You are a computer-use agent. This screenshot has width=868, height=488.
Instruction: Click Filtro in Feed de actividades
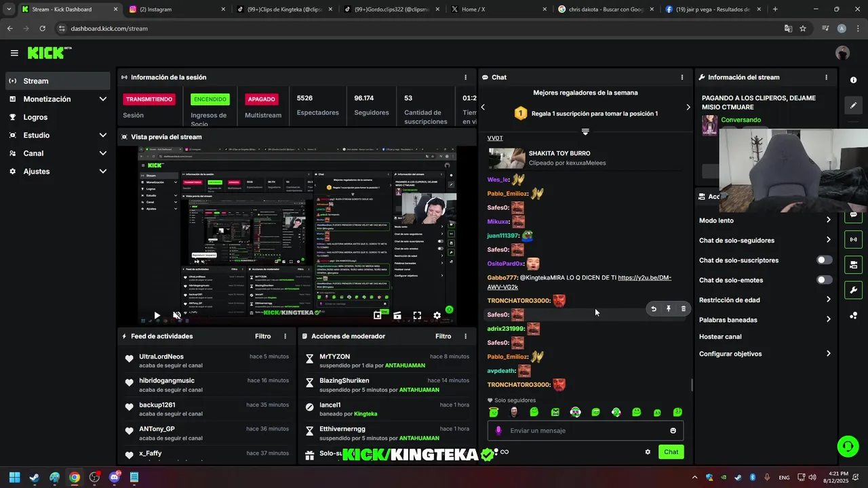[x=262, y=336]
